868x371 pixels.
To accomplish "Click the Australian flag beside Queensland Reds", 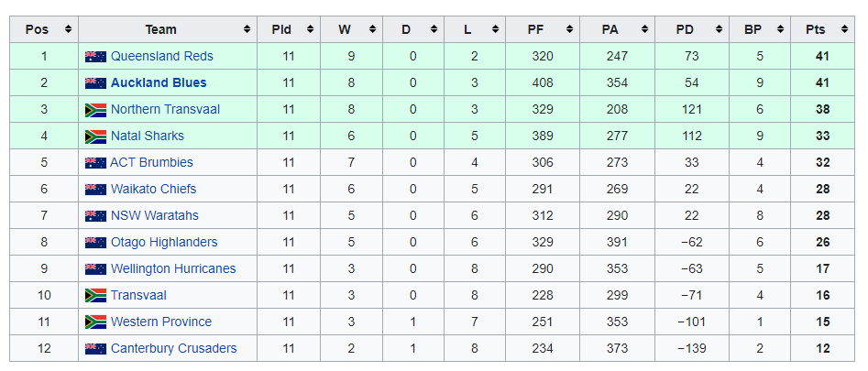I will click(x=95, y=57).
